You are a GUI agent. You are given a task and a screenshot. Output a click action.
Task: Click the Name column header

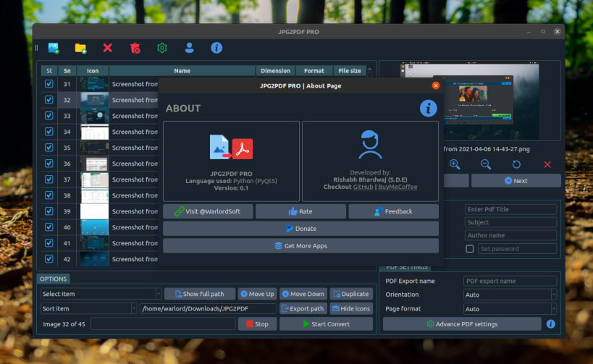click(182, 71)
